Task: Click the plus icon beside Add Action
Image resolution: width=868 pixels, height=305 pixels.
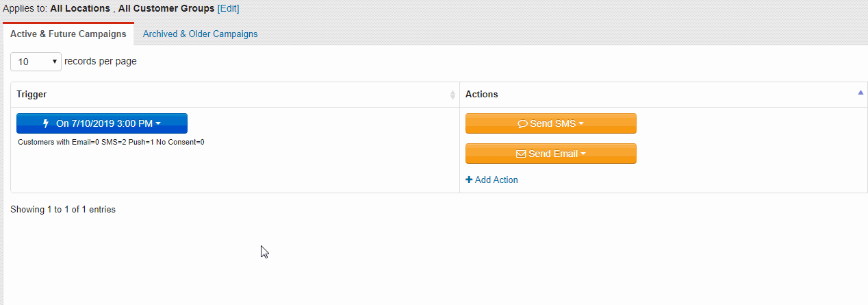Action: pyautogui.click(x=469, y=180)
